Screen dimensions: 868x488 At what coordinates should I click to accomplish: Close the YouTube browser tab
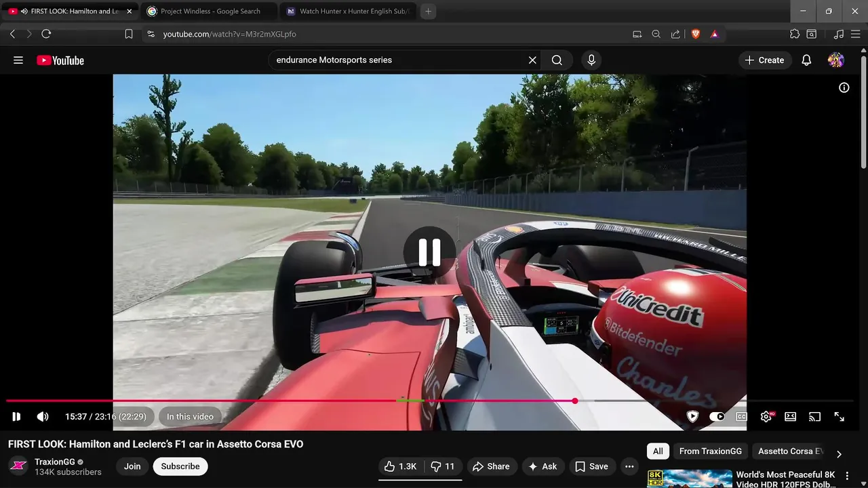click(129, 12)
